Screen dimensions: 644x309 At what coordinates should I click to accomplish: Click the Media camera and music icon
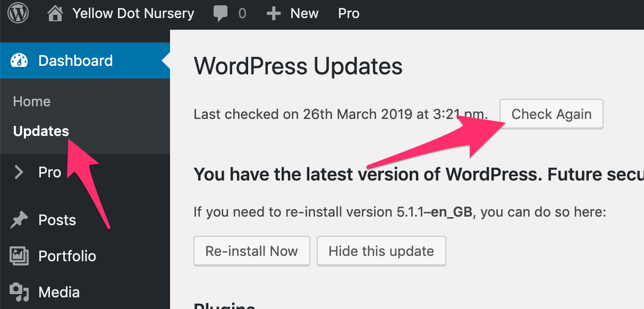tap(19, 292)
